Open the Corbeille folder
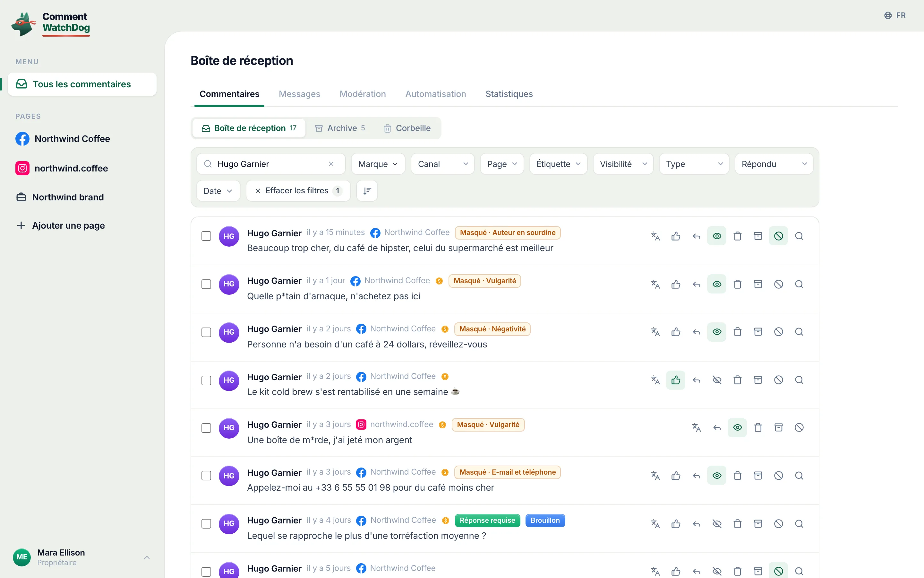This screenshot has height=578, width=924. pos(407,128)
